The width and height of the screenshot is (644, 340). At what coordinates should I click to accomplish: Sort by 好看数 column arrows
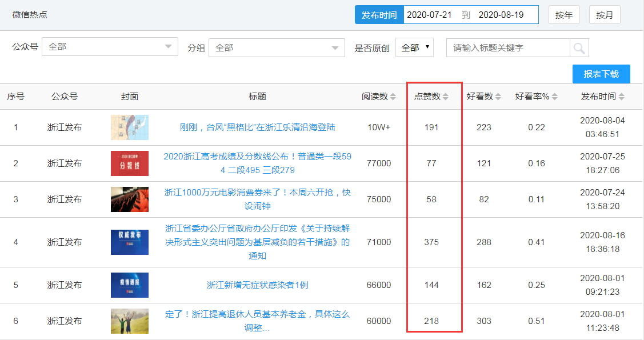coord(498,97)
